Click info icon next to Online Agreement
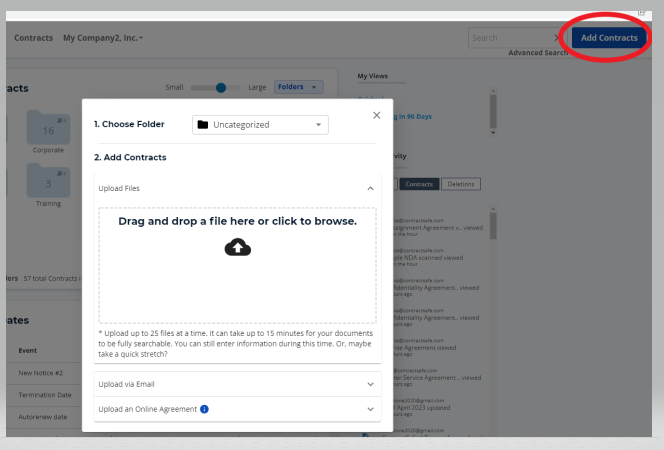The image size is (664, 450). click(204, 409)
